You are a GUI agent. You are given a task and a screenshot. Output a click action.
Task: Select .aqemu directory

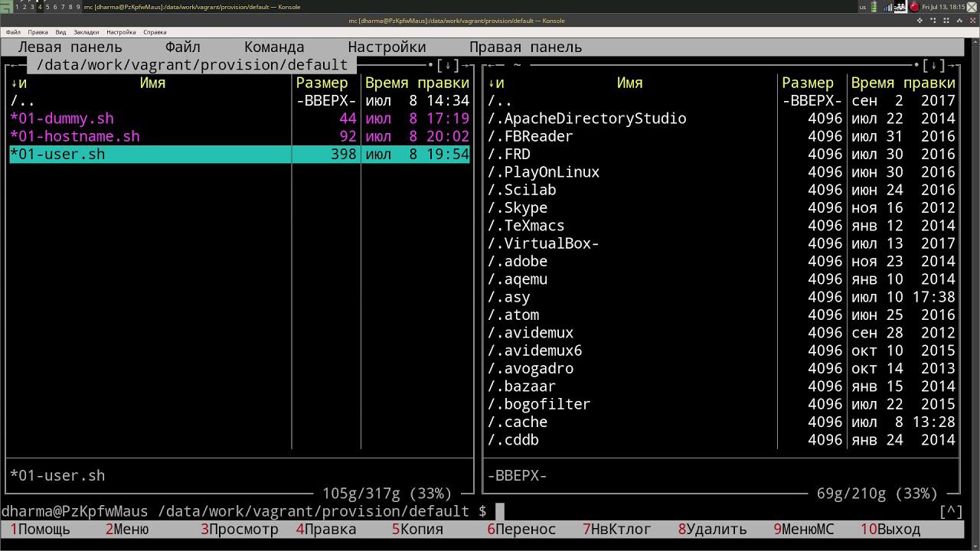(x=721, y=279)
